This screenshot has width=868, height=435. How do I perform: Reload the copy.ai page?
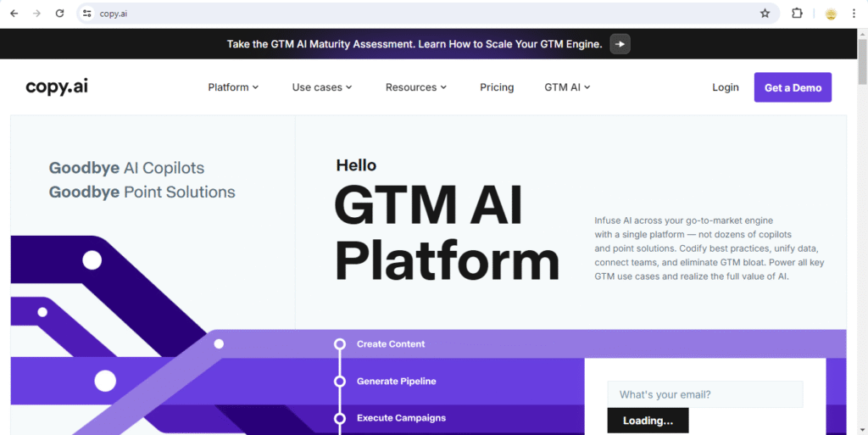point(60,14)
